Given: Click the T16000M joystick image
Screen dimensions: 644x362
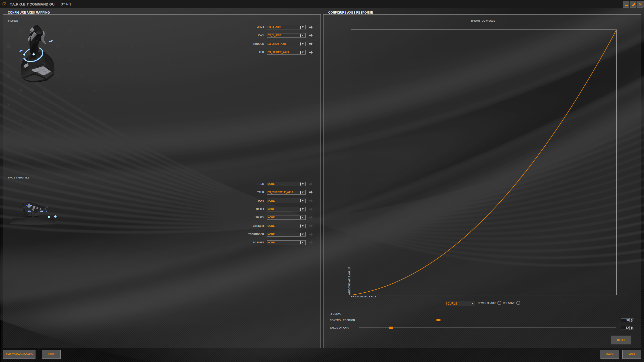Looking at the screenshot, I should pos(37,53).
